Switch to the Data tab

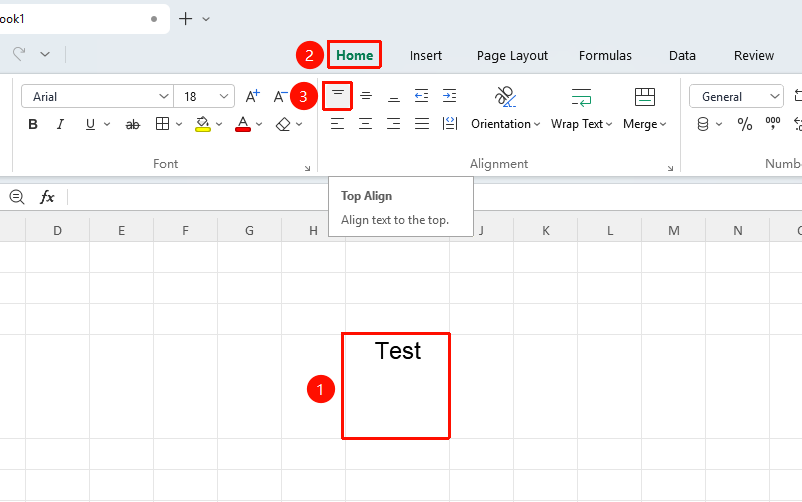tap(682, 55)
